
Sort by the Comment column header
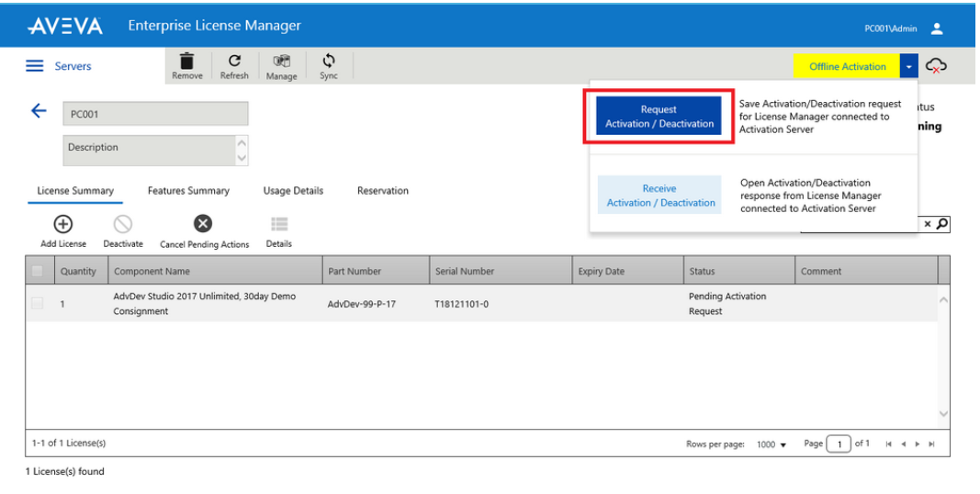point(866,271)
